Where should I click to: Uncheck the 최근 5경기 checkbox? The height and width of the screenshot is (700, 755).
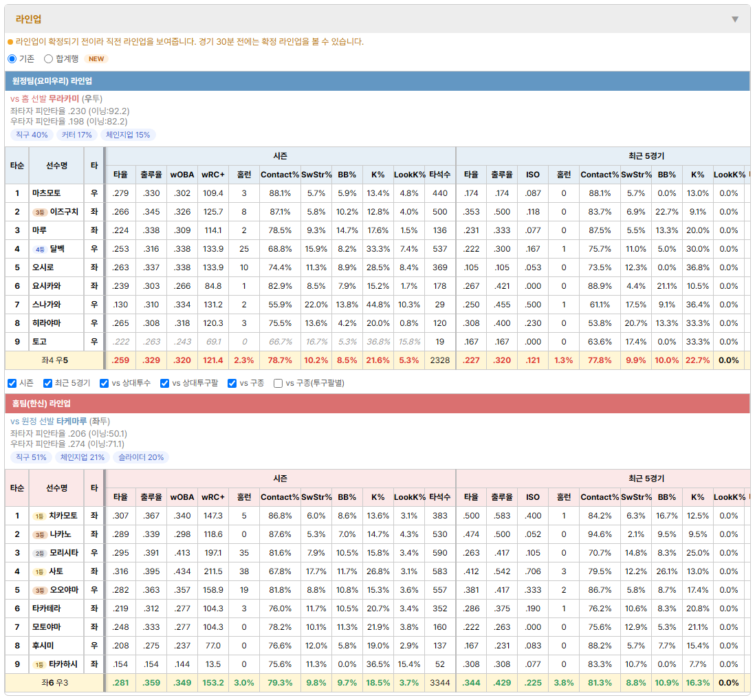click(x=47, y=383)
